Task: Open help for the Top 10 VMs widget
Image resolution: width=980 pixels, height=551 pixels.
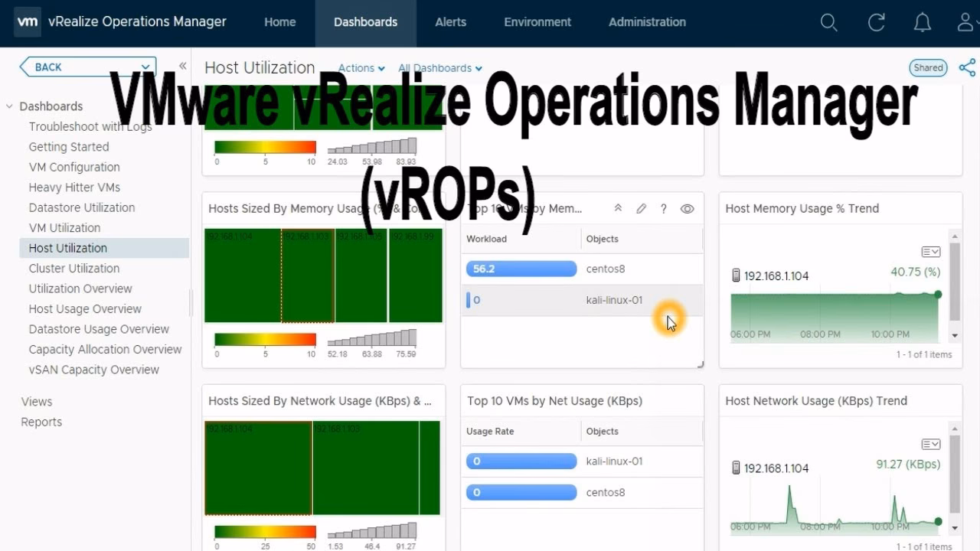Action: [663, 208]
